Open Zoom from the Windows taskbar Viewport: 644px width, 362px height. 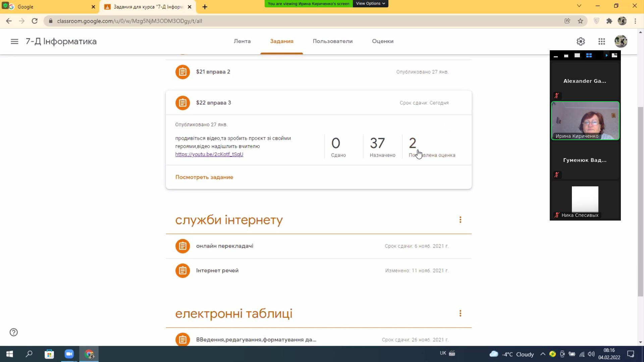coord(69,354)
